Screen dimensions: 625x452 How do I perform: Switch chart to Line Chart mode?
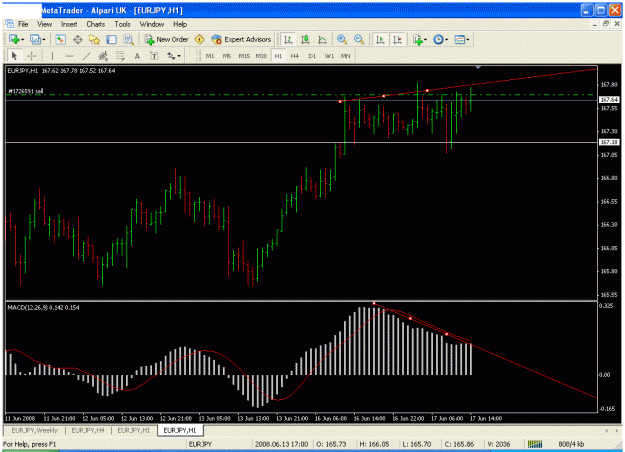tap(322, 39)
